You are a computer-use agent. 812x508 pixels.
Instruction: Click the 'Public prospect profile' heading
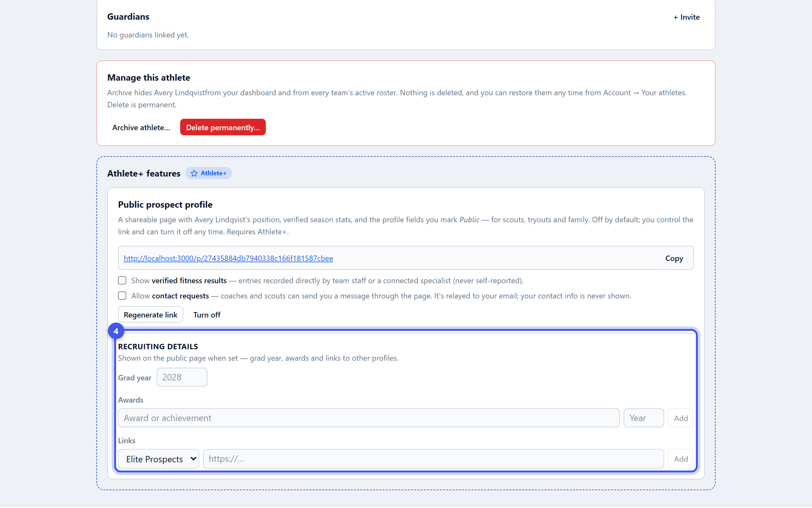[x=165, y=204]
